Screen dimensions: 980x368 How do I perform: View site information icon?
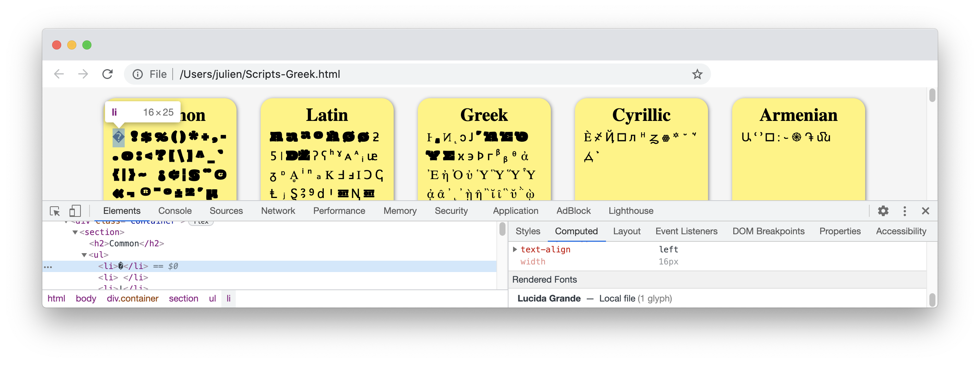pyautogui.click(x=138, y=74)
